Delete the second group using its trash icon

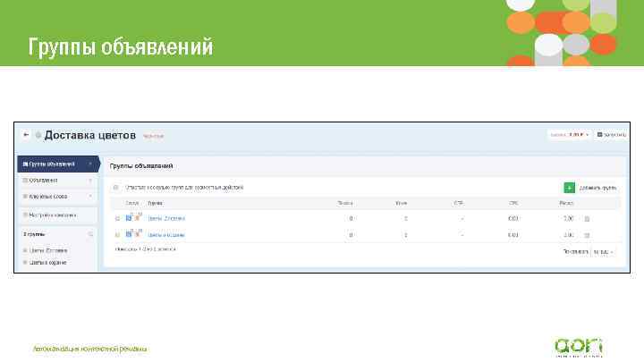click(587, 235)
